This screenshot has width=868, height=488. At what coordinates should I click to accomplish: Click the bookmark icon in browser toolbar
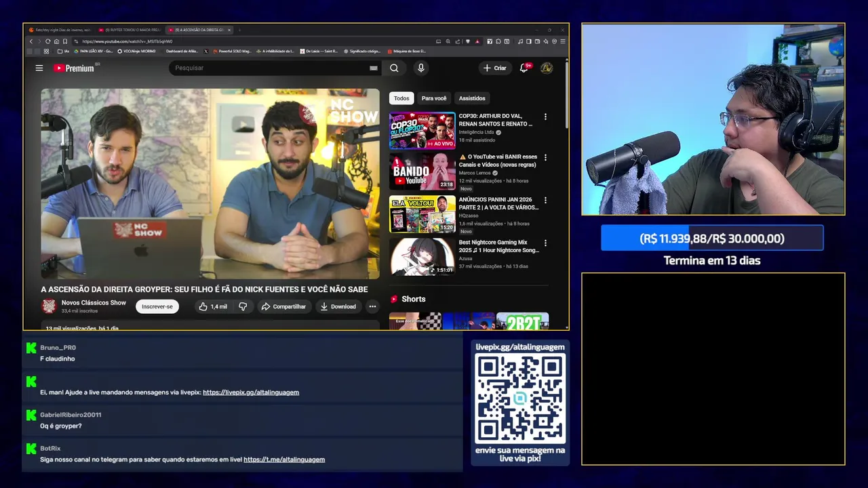pos(65,41)
